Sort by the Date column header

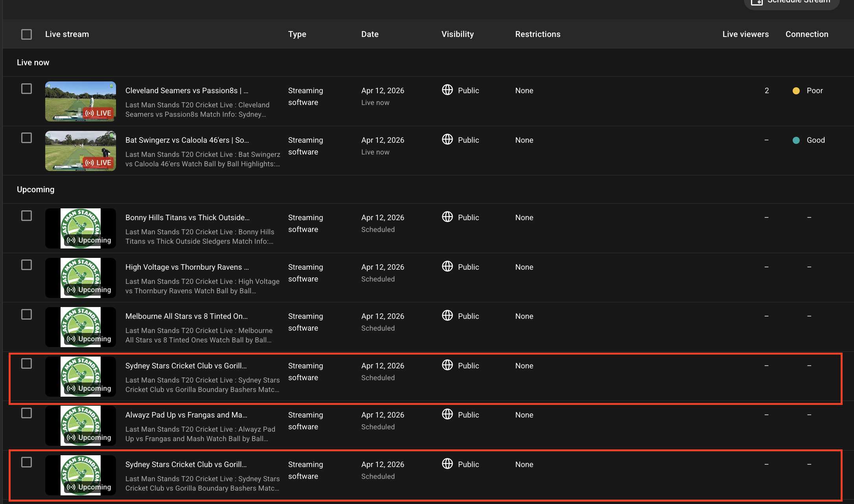click(x=370, y=34)
